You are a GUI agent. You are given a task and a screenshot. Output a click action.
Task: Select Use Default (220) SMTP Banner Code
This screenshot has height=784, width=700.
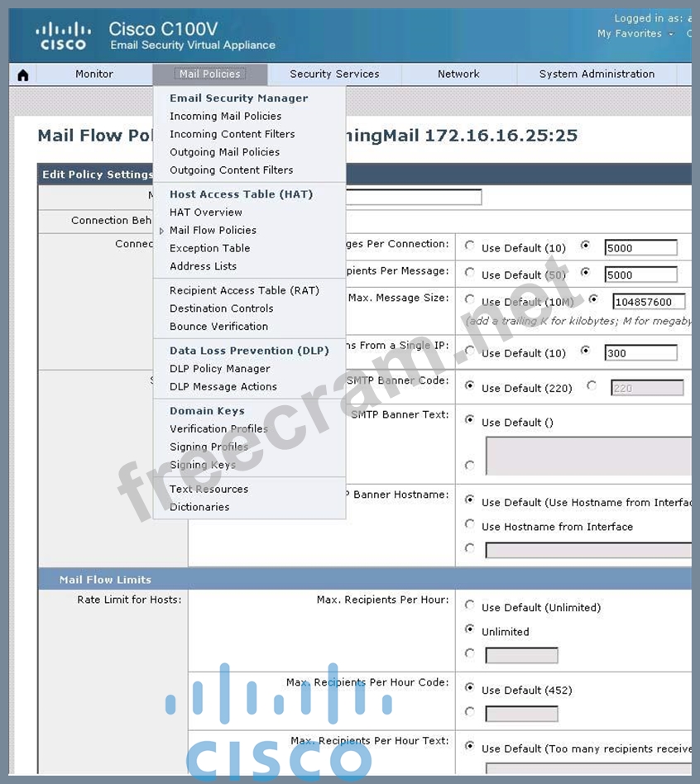click(x=470, y=386)
